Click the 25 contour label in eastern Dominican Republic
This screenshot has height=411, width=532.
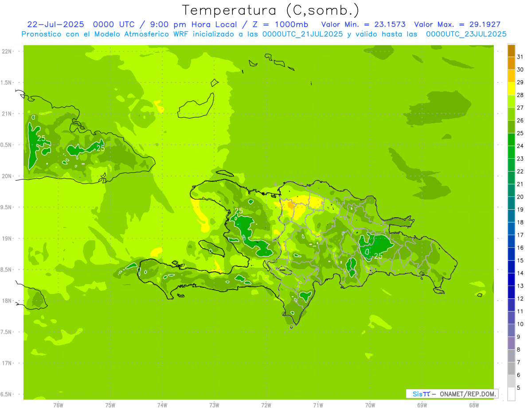coord(379,256)
